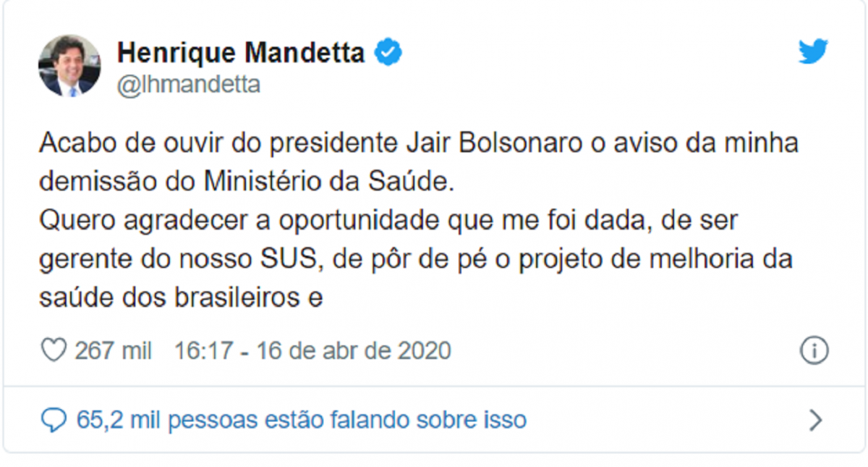Like the tweet with the heart icon

(x=54, y=350)
